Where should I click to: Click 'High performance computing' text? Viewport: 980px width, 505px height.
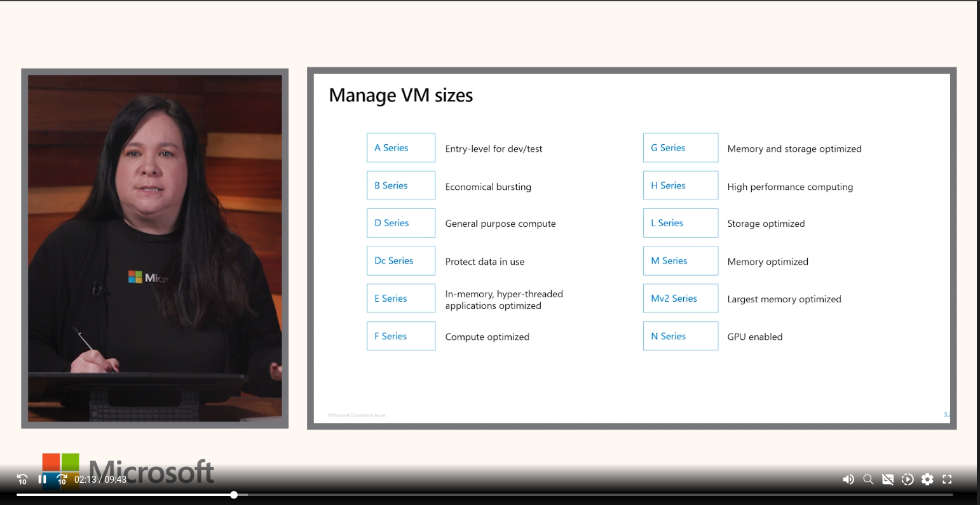(790, 187)
